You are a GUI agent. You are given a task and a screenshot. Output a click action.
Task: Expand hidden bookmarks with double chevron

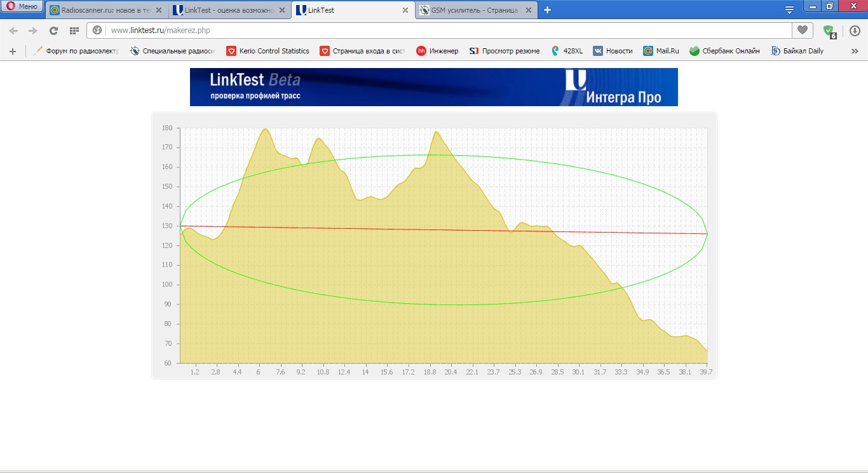[x=855, y=51]
